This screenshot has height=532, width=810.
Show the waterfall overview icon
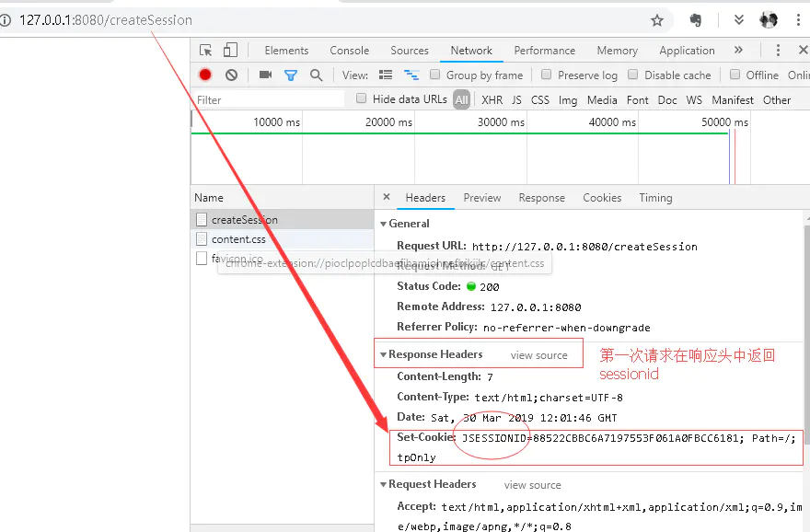coord(411,75)
